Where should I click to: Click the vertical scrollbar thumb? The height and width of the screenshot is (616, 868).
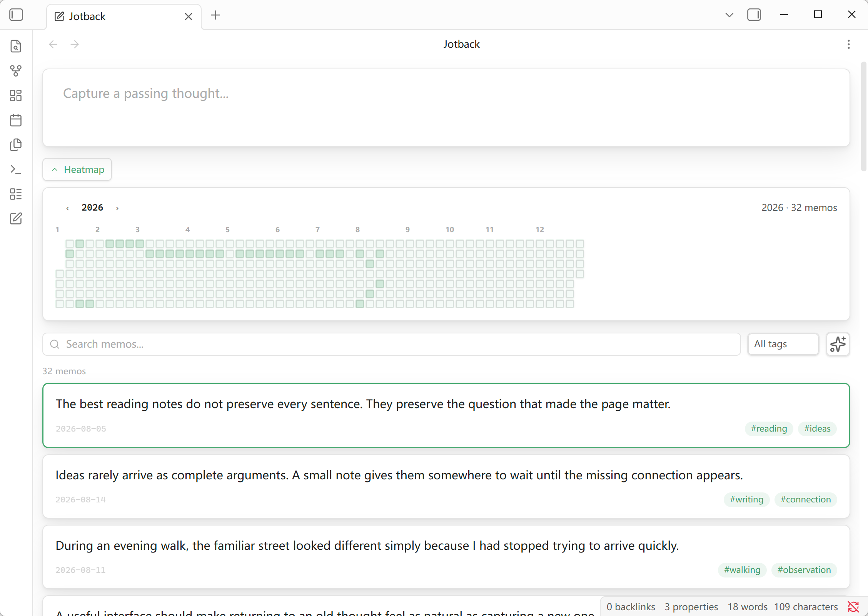click(x=864, y=115)
